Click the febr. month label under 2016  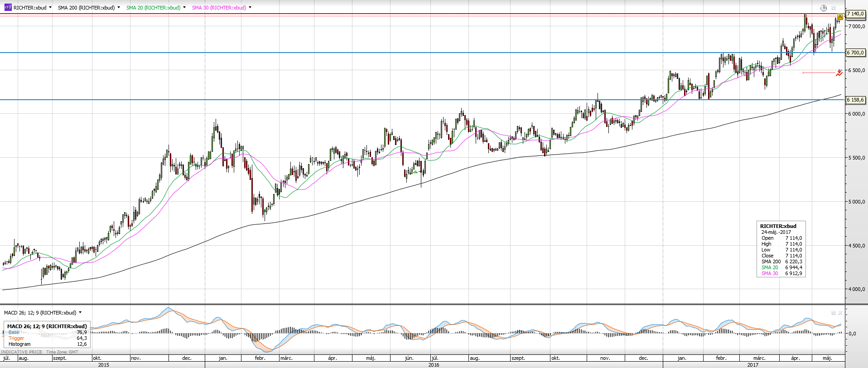260,358
